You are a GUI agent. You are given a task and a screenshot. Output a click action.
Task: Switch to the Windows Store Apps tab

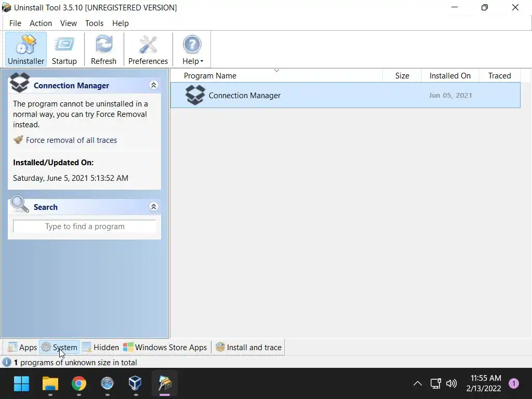(165, 348)
